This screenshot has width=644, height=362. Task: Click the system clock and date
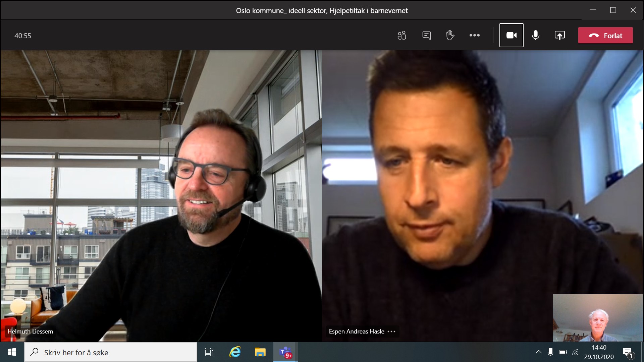coord(599,352)
